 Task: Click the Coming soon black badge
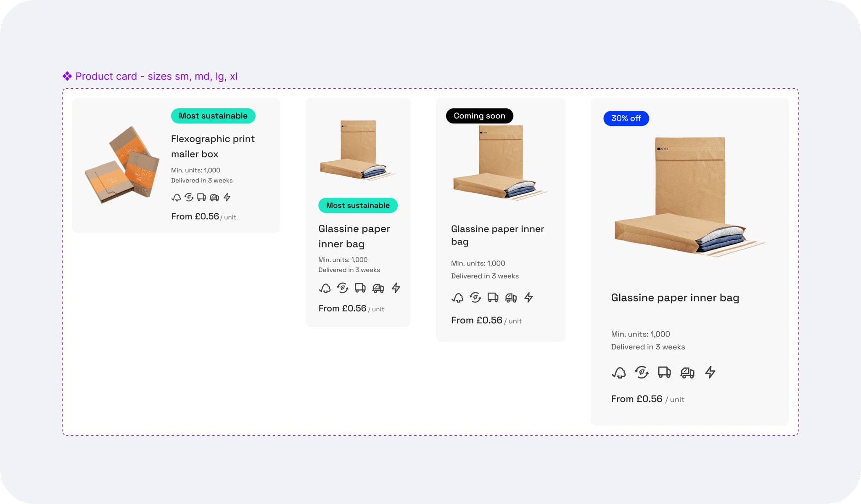[x=479, y=116]
